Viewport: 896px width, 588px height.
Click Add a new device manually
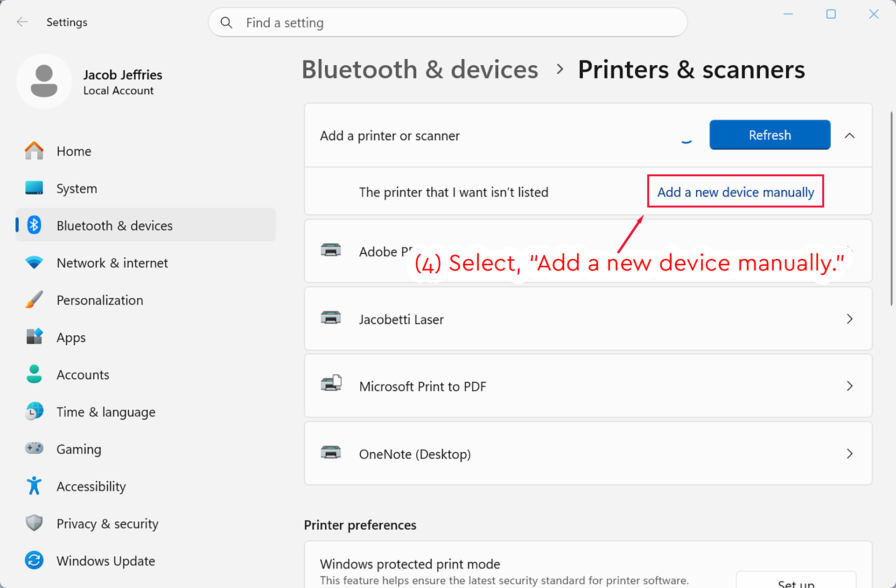pos(735,192)
